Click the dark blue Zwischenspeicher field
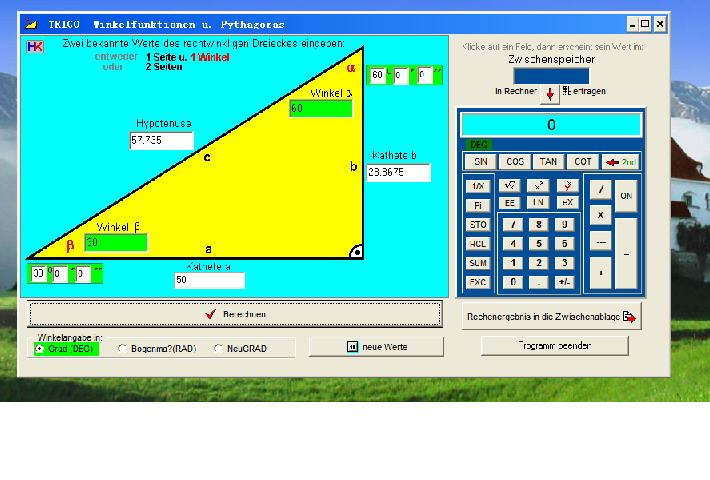This screenshot has width=710, height=480. (x=551, y=76)
